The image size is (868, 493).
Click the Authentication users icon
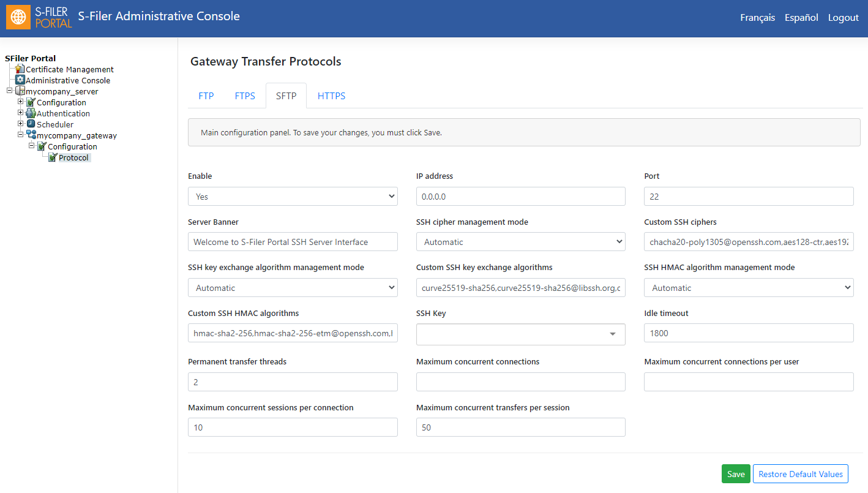(x=31, y=113)
